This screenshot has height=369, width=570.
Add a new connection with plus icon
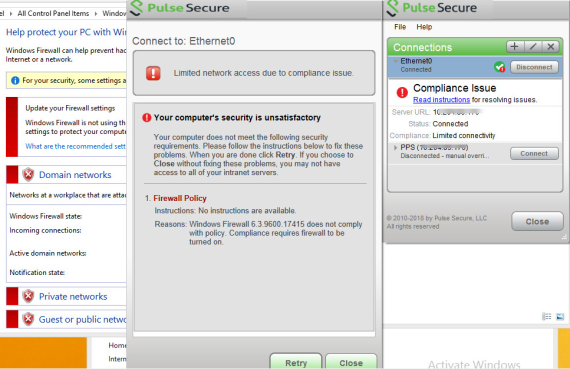pyautogui.click(x=515, y=47)
